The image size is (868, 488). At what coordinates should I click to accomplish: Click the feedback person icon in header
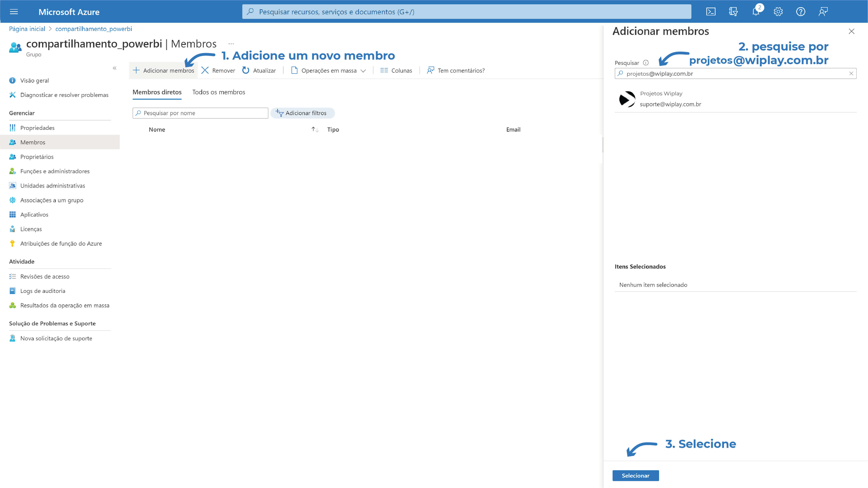pyautogui.click(x=823, y=12)
